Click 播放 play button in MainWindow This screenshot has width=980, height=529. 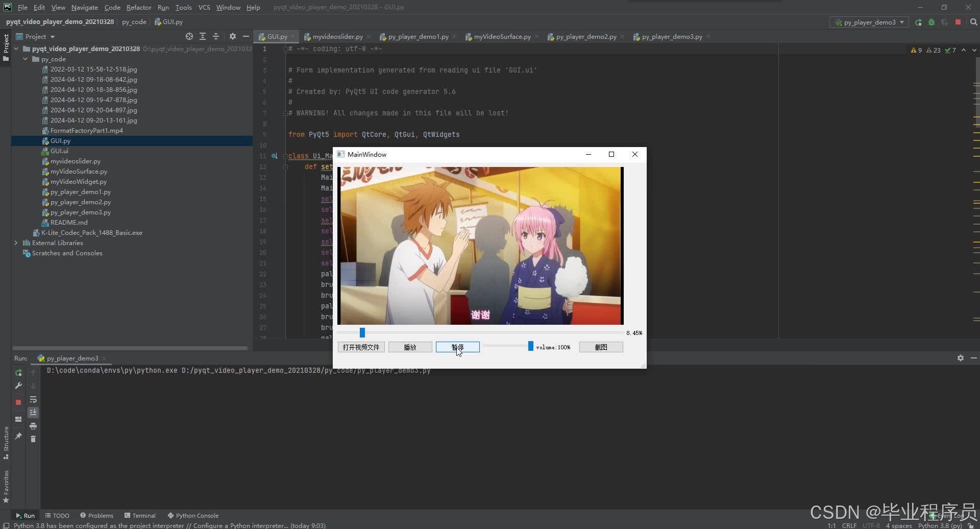click(x=410, y=347)
